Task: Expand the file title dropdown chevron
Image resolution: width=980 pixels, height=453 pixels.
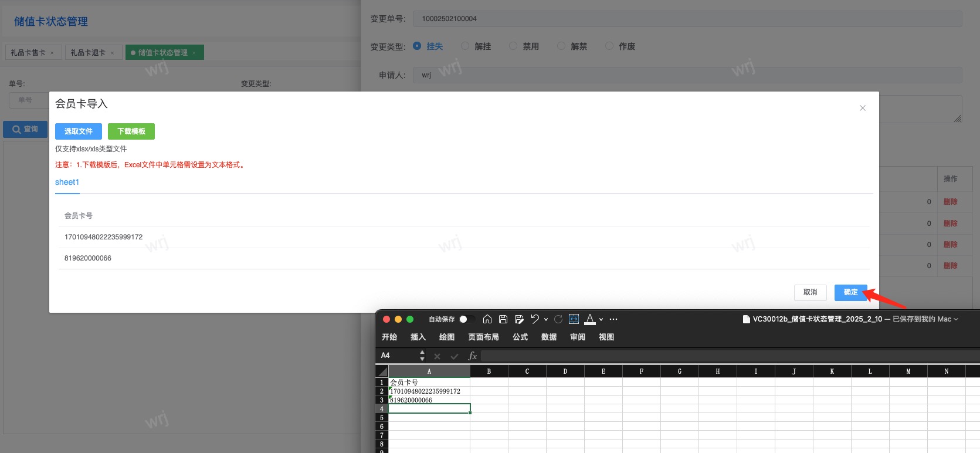Action: 956,319
